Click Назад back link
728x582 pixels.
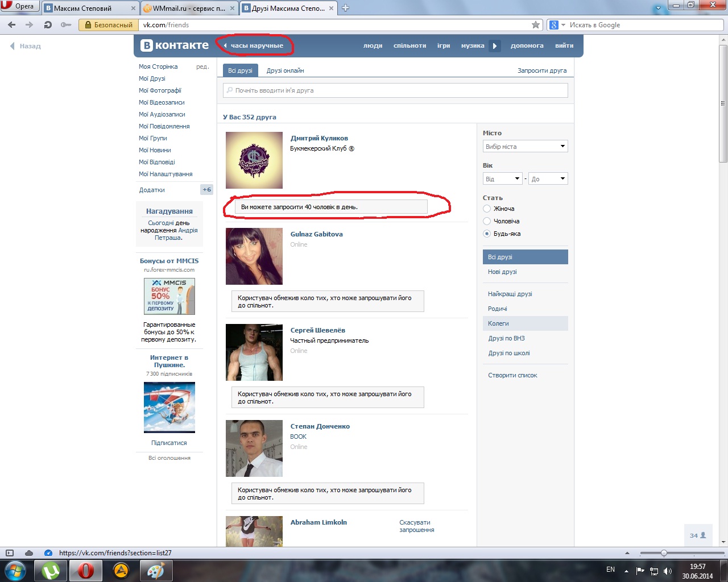pyautogui.click(x=26, y=46)
